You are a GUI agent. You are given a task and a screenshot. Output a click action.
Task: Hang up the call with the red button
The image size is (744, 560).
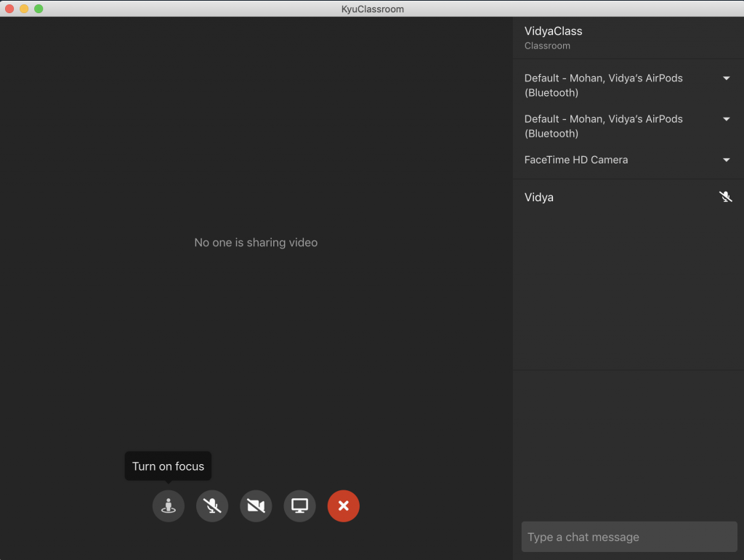coord(343,506)
